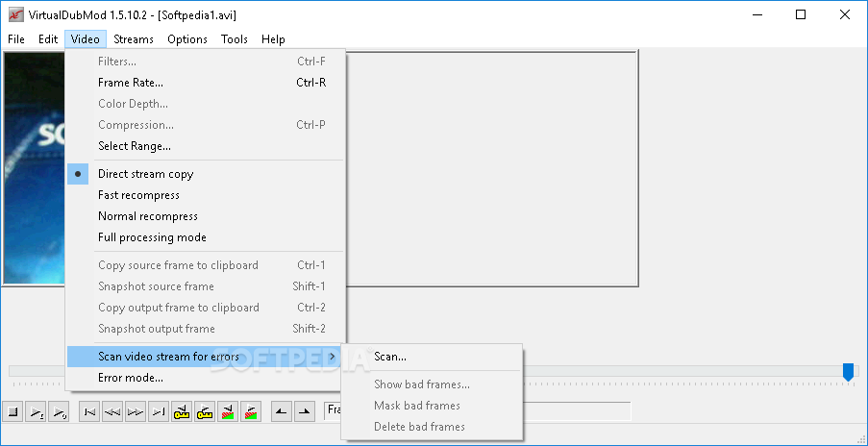Click Delete bad frames entry
The width and height of the screenshot is (868, 446).
pyautogui.click(x=432, y=427)
